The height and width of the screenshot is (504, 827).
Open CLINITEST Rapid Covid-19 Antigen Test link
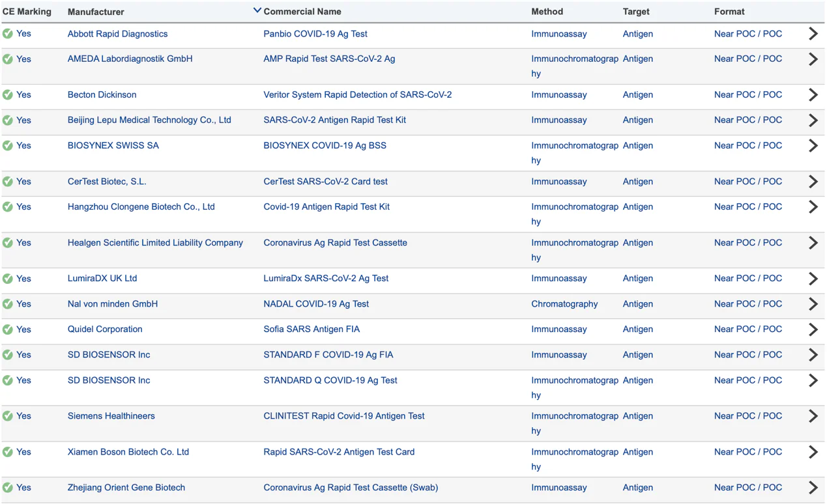[344, 415]
